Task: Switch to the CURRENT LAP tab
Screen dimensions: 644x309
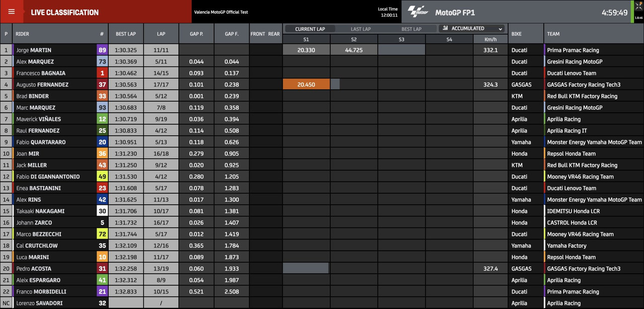Action: coord(310,29)
